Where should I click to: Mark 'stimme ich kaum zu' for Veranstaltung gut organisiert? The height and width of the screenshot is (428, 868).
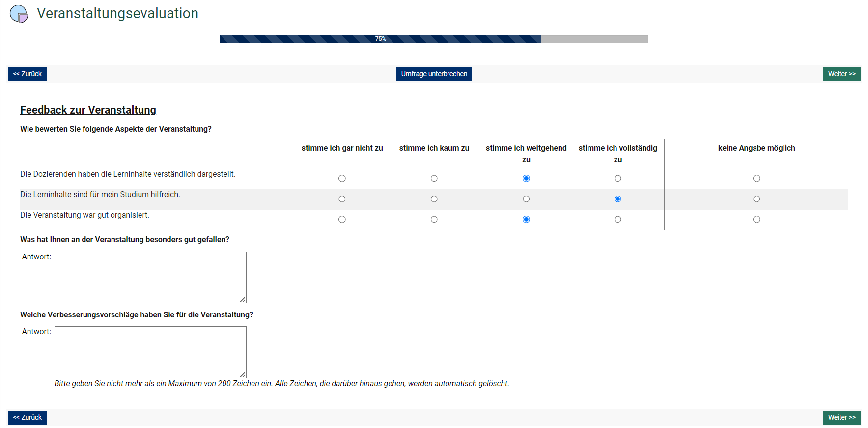click(434, 219)
